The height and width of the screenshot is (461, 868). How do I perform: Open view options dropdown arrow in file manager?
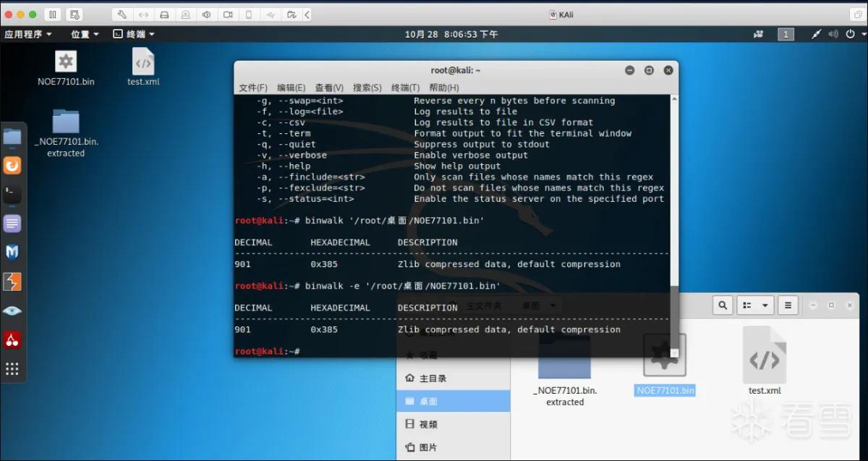pyautogui.click(x=765, y=305)
